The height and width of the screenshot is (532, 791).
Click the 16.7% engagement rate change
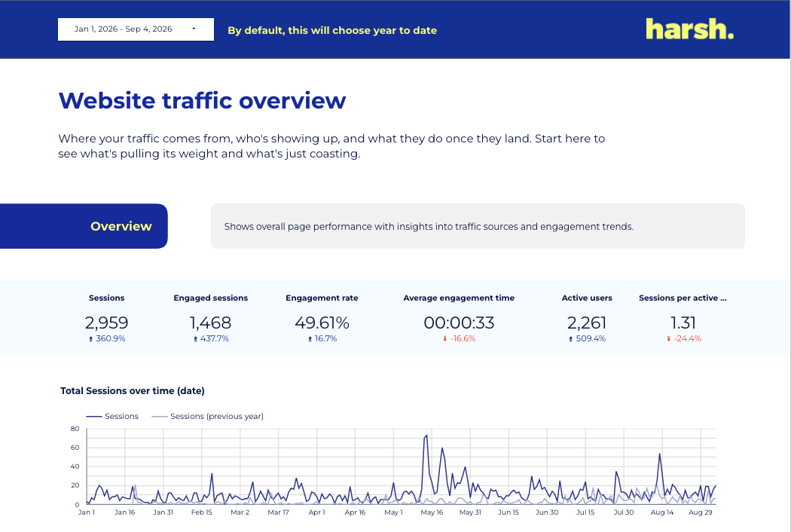[322, 338]
